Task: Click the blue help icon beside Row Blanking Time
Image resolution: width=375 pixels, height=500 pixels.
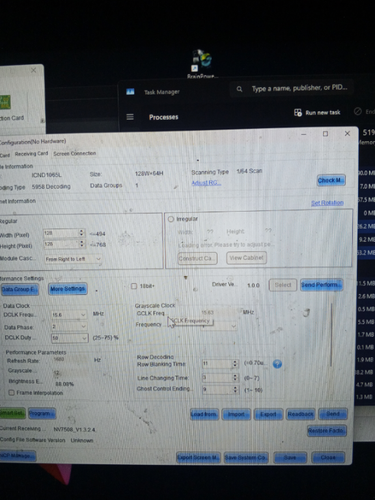Action: point(277,364)
